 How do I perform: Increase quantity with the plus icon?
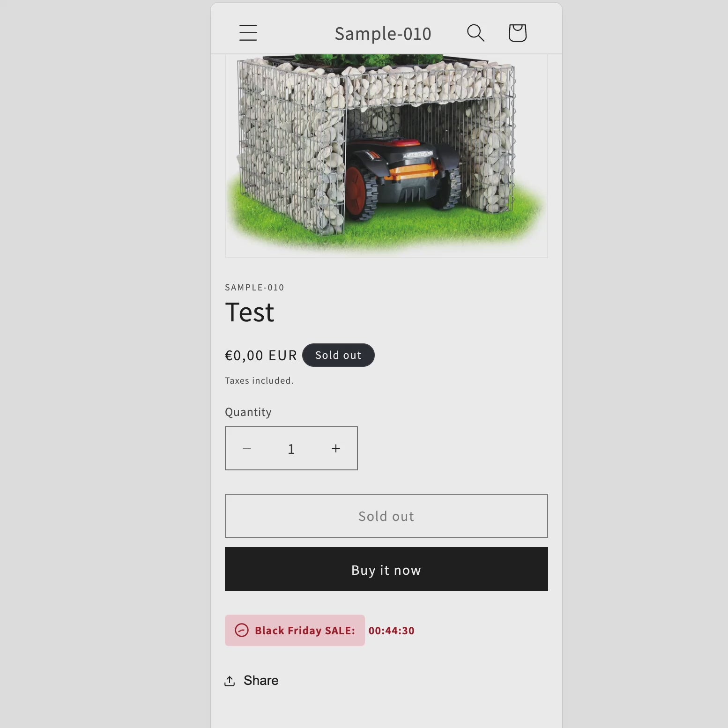click(336, 448)
